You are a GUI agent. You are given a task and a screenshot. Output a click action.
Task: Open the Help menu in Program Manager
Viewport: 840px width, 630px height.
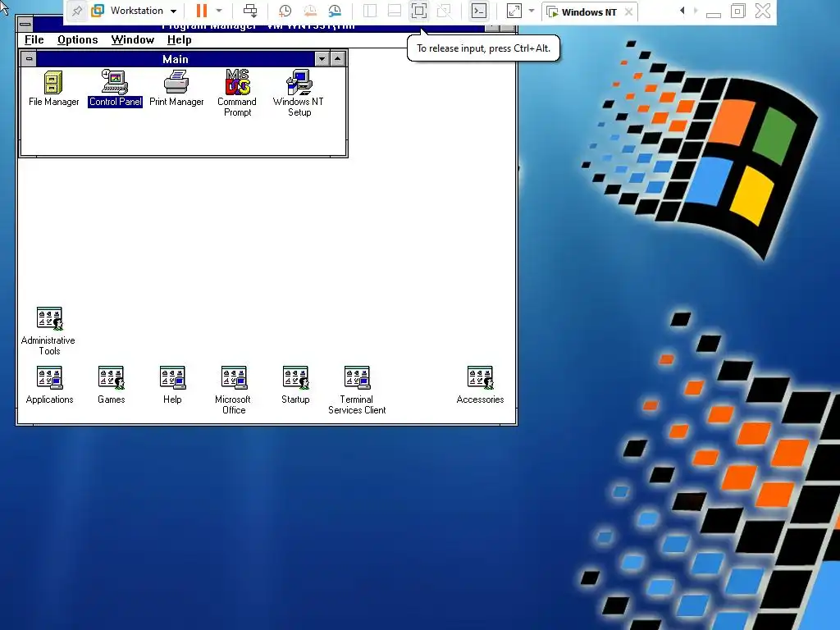pyautogui.click(x=180, y=39)
